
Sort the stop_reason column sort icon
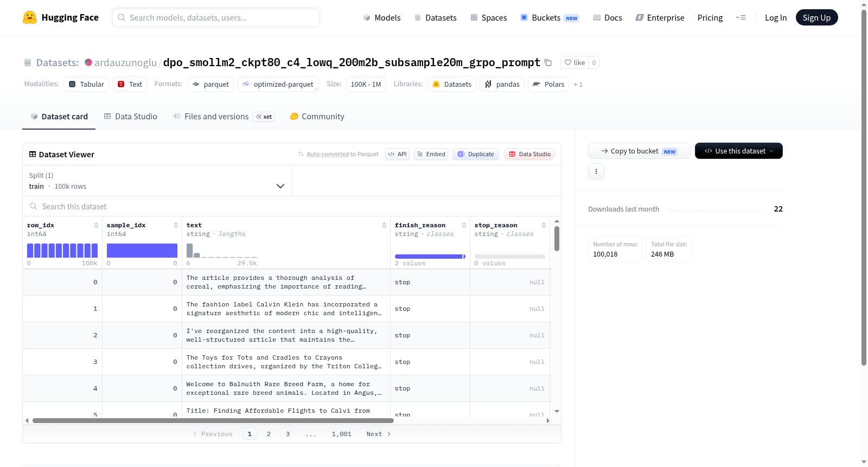point(544,225)
